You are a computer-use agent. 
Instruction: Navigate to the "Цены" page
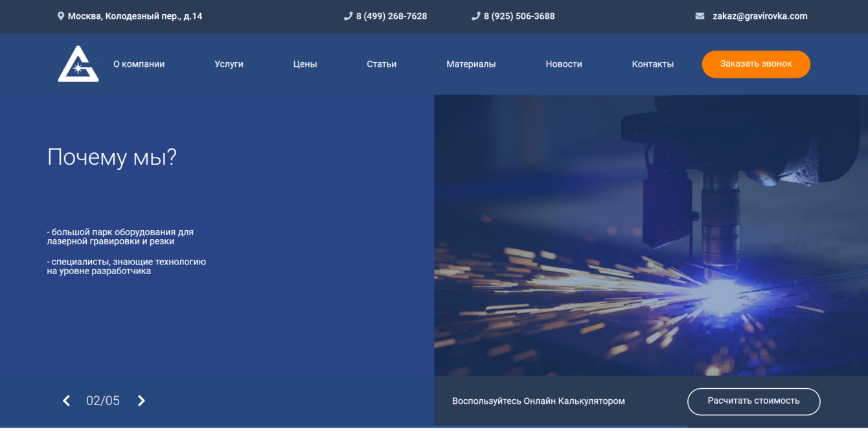coord(304,64)
